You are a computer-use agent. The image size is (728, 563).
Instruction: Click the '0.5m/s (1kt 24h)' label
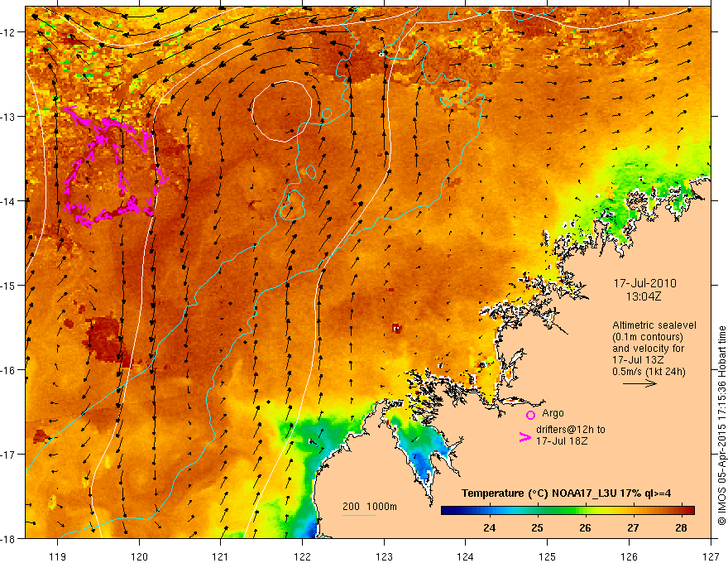pyautogui.click(x=649, y=371)
